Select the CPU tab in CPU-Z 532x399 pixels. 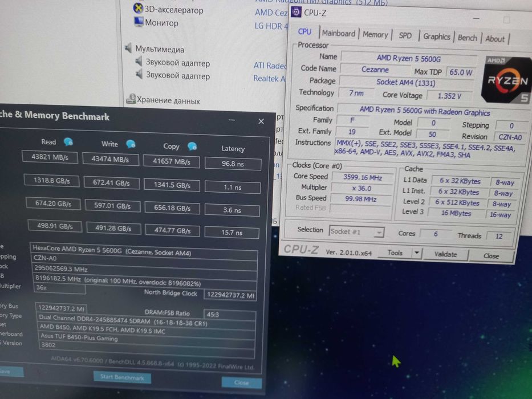pos(304,31)
